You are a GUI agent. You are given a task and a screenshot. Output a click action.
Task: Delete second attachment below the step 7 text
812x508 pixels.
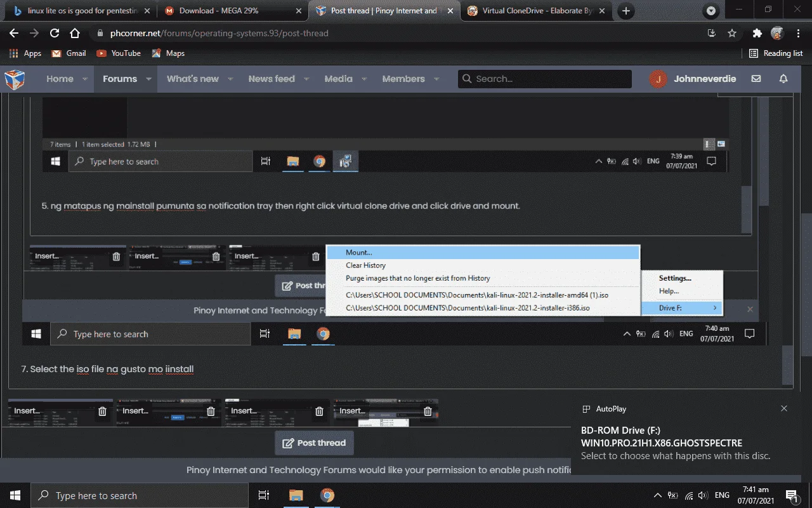tap(211, 411)
